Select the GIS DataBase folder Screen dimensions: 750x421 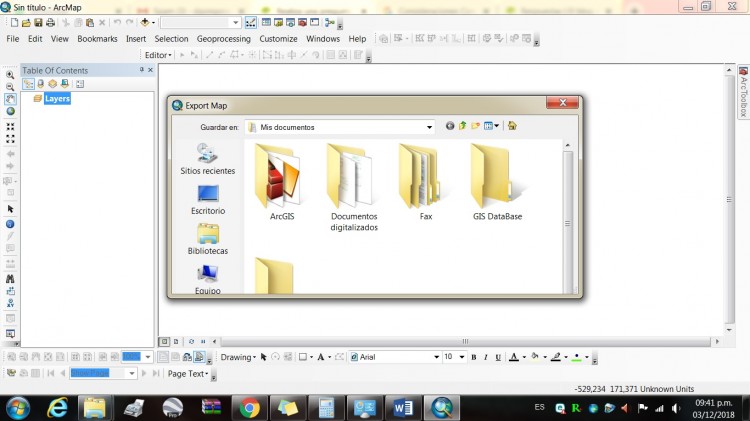pos(497,182)
